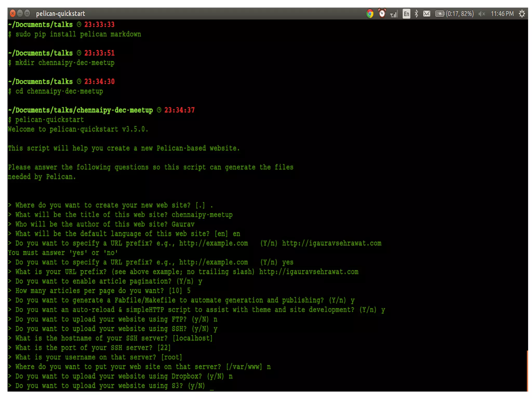This screenshot has width=532, height=399.
Task: Open the network signal indicator
Action: (x=394, y=14)
